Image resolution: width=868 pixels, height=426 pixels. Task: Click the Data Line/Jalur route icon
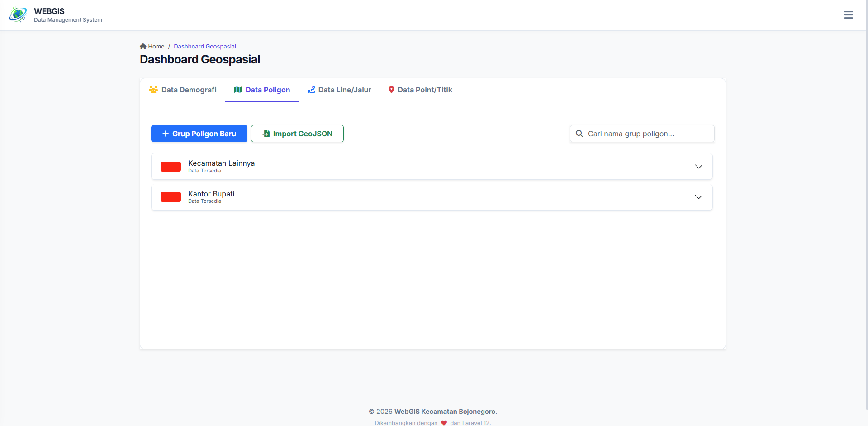tap(311, 90)
